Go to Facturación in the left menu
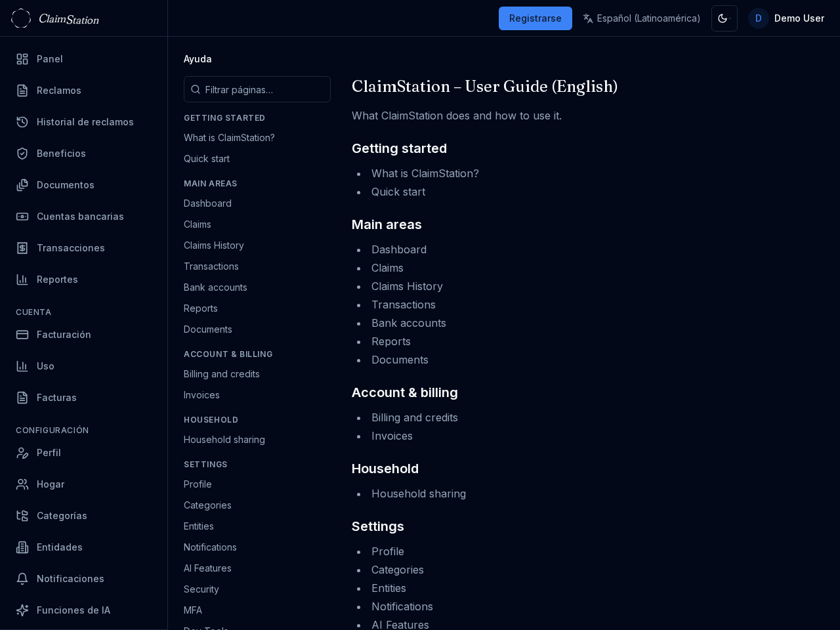 tap(64, 335)
